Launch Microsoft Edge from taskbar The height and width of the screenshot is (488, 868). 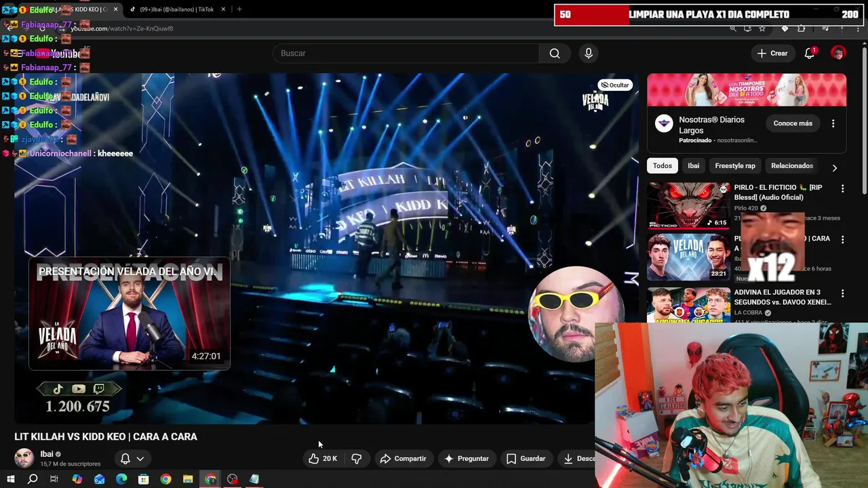tap(121, 480)
